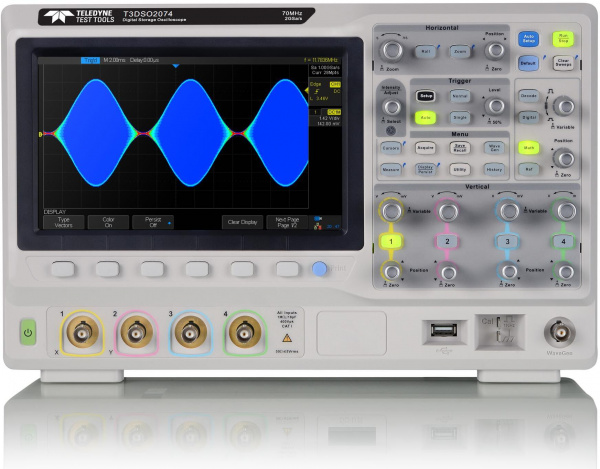Viewport: 600px width, 469px height.
Task: Click the USB port on front panel
Action: click(444, 331)
